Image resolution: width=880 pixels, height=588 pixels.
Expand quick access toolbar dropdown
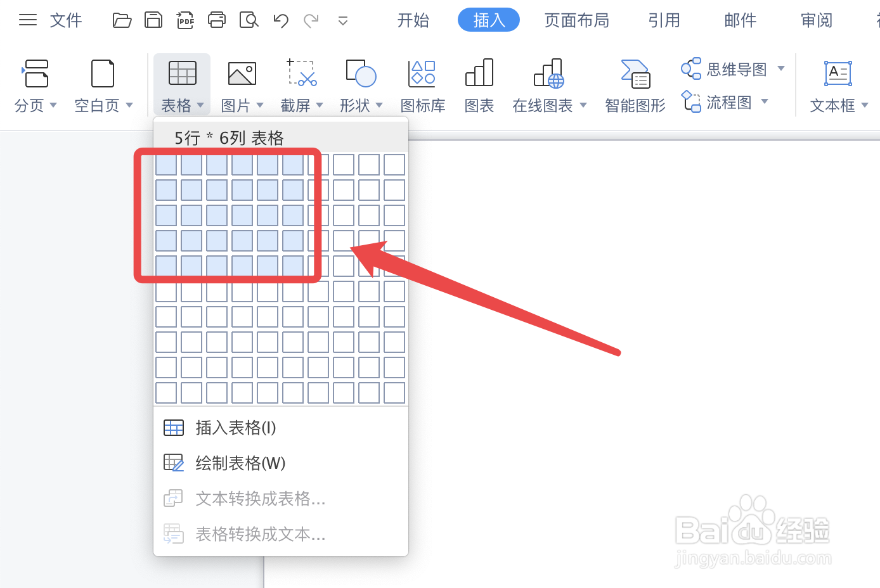point(343,22)
